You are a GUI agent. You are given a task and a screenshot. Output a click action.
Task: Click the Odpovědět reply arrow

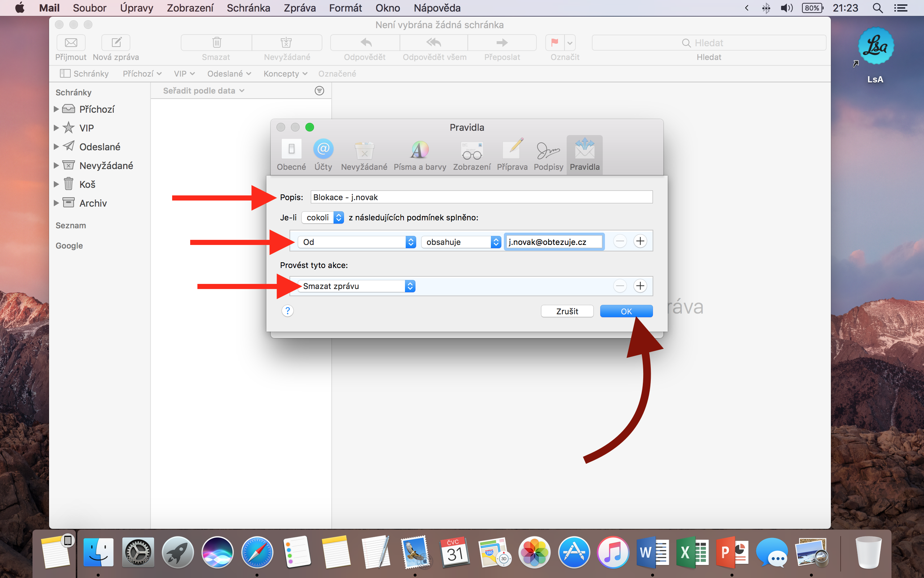365,42
